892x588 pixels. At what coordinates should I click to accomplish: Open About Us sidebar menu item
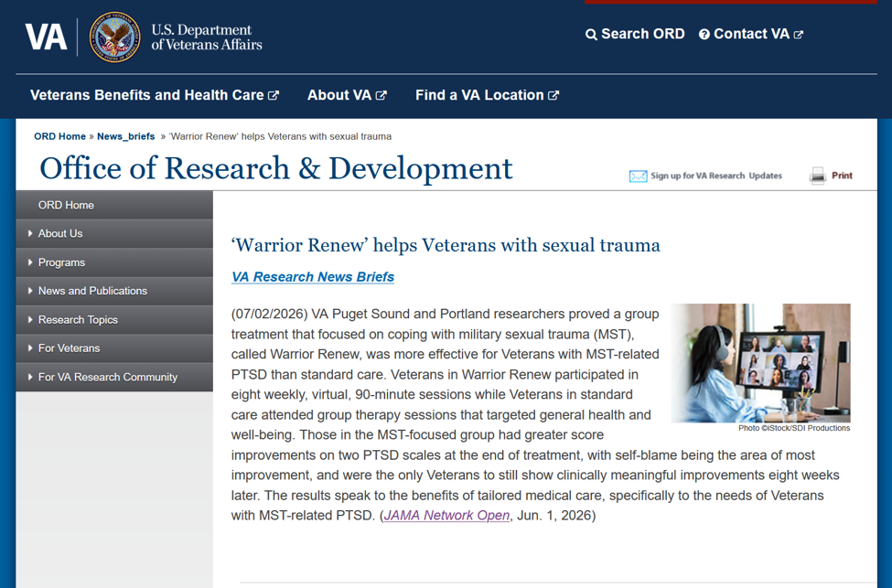coord(114,234)
